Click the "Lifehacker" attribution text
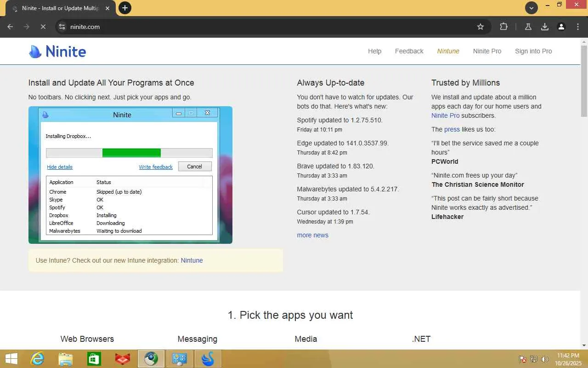Screen dimensions: 588x368 (447, 217)
